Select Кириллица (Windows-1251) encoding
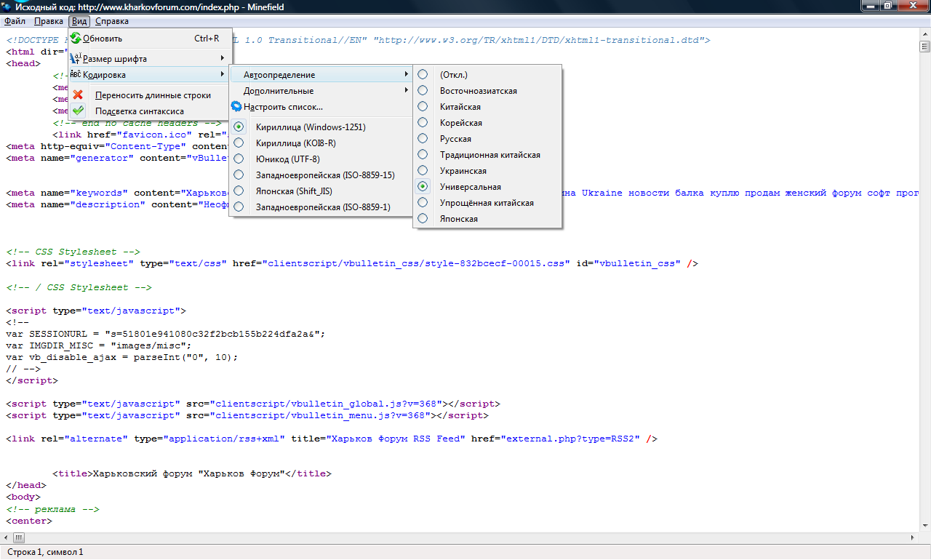Screen dimensions: 931x560 point(321,127)
